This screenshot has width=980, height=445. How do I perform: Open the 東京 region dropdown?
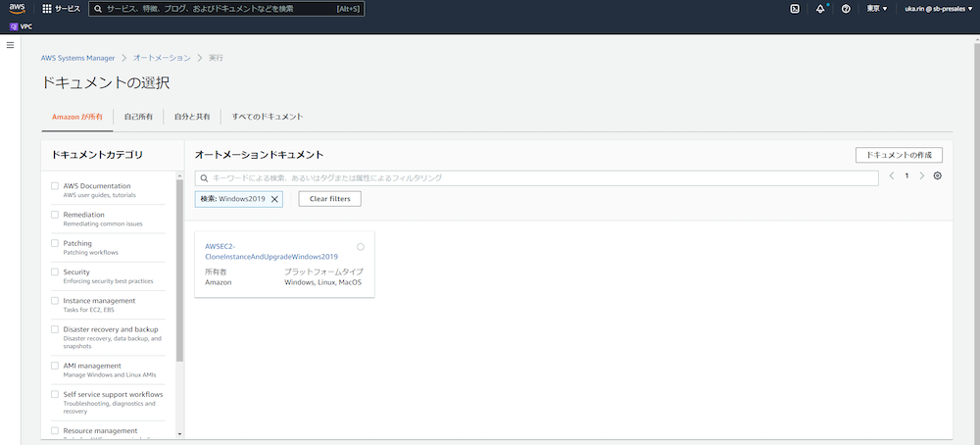(877, 9)
